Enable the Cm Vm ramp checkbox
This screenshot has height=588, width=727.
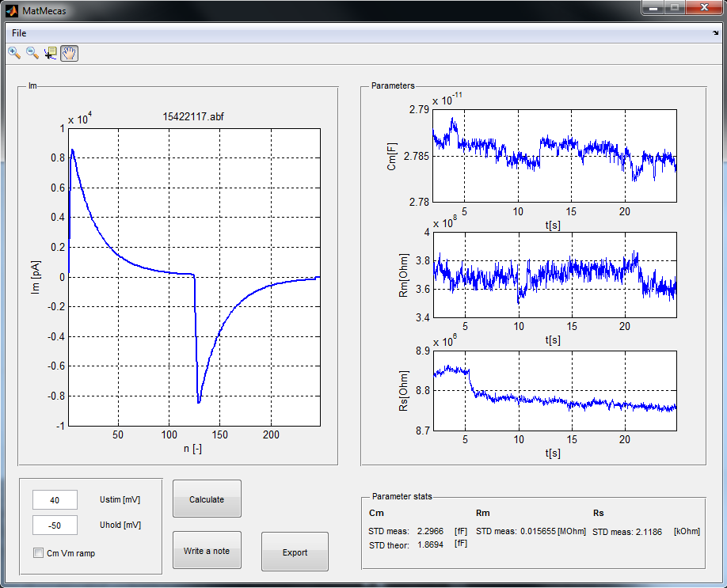[x=39, y=553]
